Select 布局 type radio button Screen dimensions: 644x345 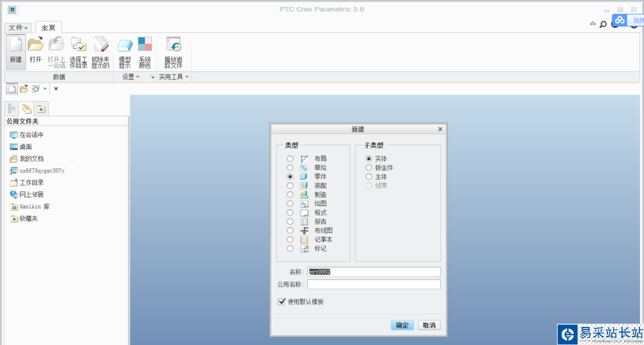pyautogui.click(x=290, y=159)
